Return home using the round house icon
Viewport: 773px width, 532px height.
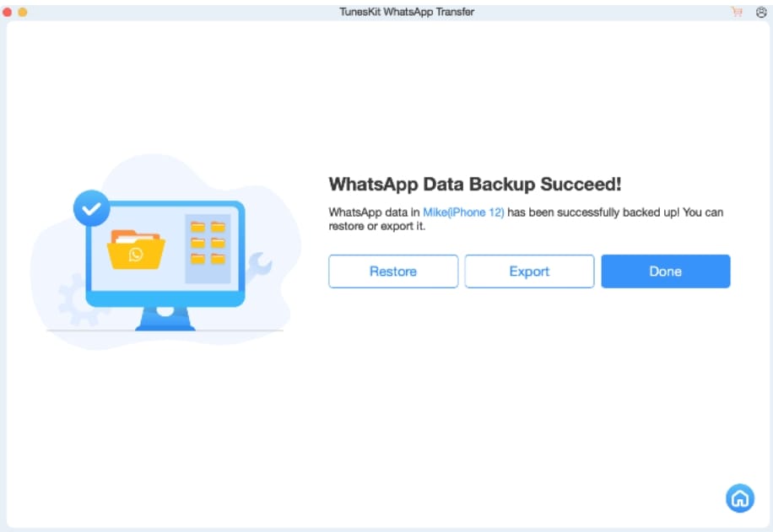[739, 498]
